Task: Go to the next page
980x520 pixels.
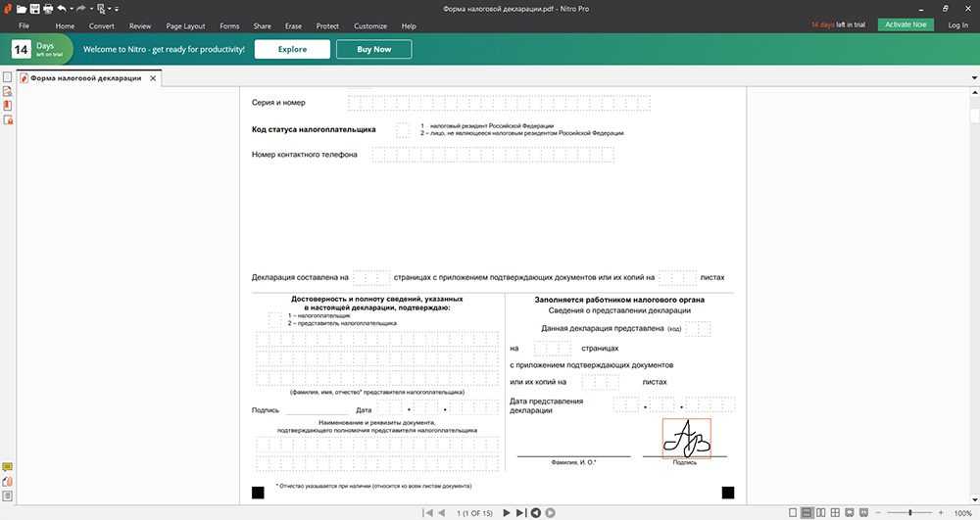Action: (x=507, y=512)
